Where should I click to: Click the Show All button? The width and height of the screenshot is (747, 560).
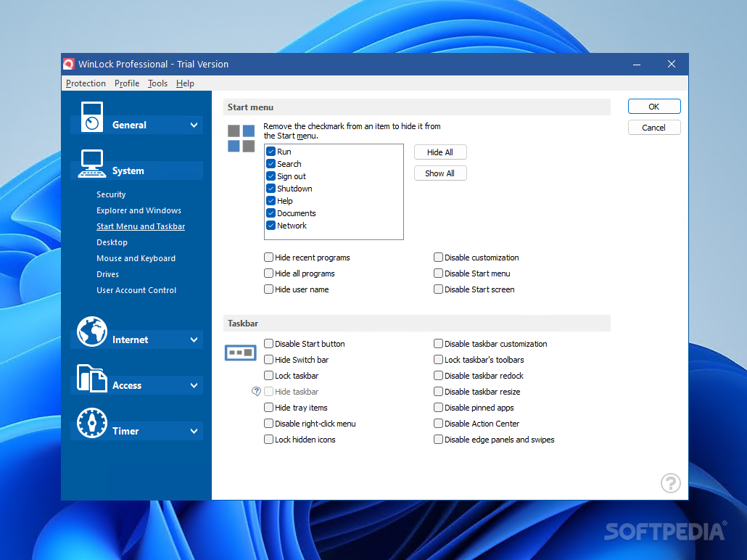(x=440, y=173)
